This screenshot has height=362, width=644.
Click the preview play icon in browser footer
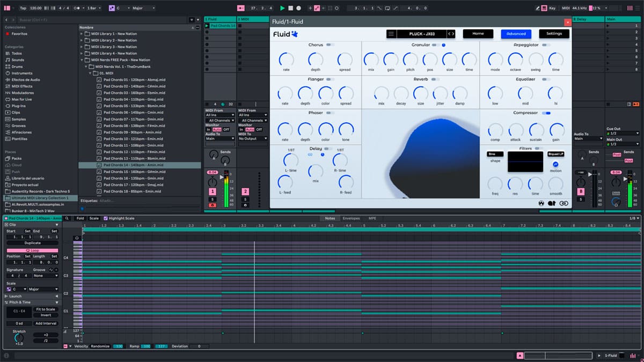(82, 209)
